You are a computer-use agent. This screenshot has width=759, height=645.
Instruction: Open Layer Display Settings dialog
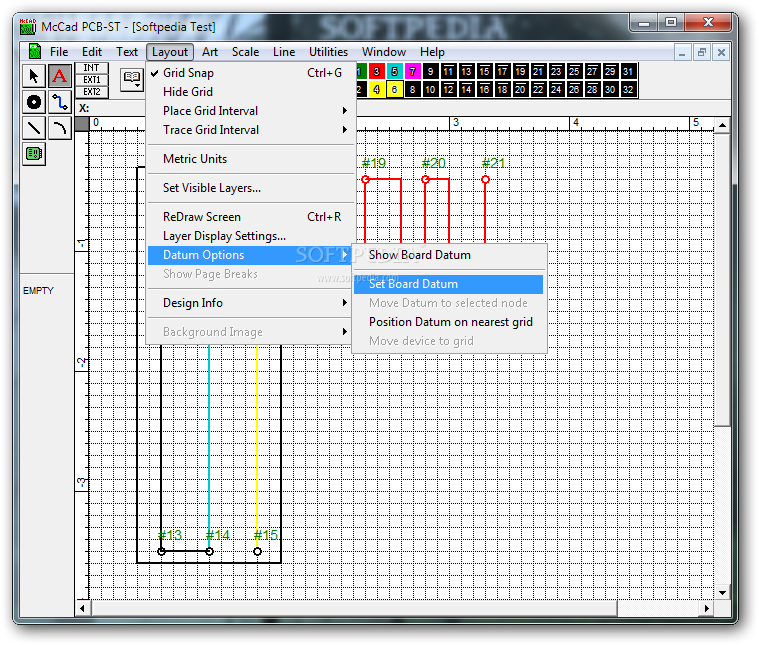250,236
